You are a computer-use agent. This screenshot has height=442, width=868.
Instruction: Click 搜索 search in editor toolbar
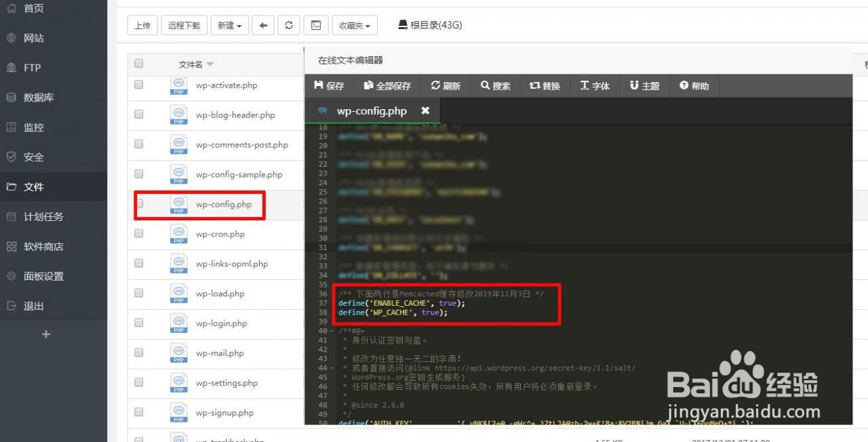[x=496, y=85]
